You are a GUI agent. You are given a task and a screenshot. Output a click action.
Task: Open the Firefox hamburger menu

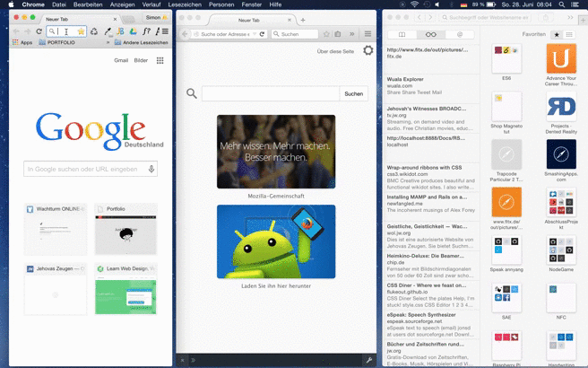(367, 34)
